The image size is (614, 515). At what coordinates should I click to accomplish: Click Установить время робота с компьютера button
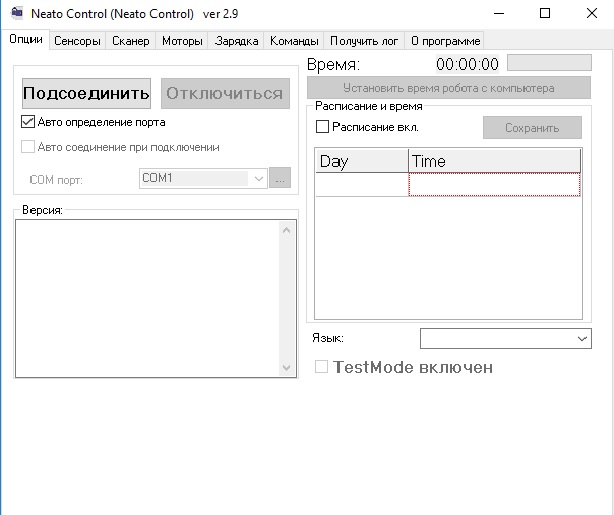[449, 88]
